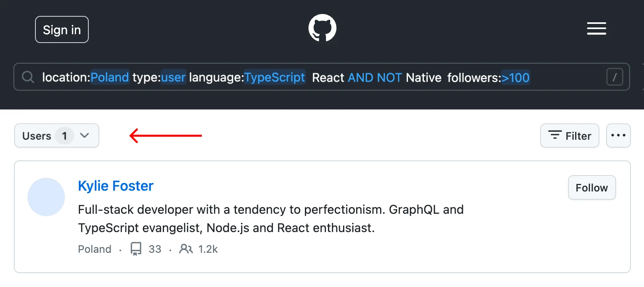
Task: Click the 1.2k followers count
Action: [208, 249]
